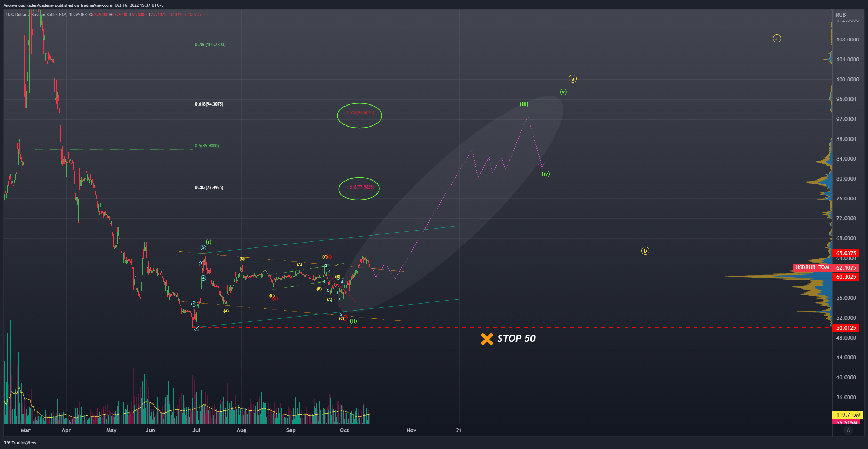Click the O62.2000 open value in header
The width and height of the screenshot is (868, 449).
tap(98, 15)
